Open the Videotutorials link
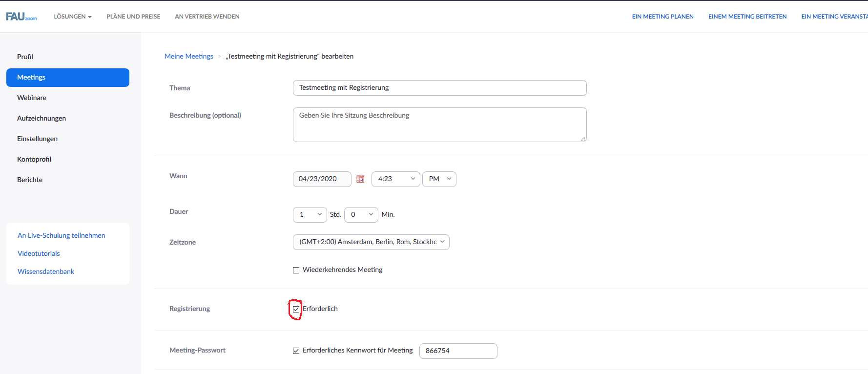Screen dimensions: 868x374 click(x=39, y=253)
